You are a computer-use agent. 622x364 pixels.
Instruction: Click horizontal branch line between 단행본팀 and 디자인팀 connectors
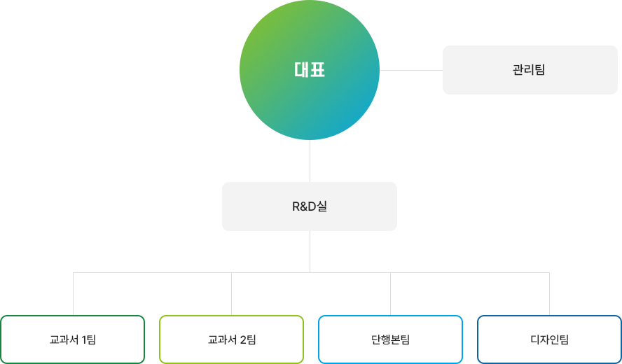point(470,272)
